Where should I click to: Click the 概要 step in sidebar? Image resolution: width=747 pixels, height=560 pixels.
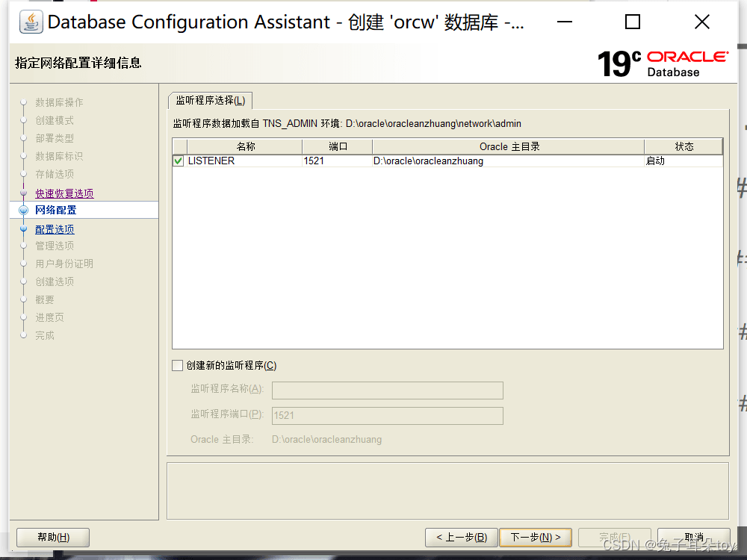[45, 299]
